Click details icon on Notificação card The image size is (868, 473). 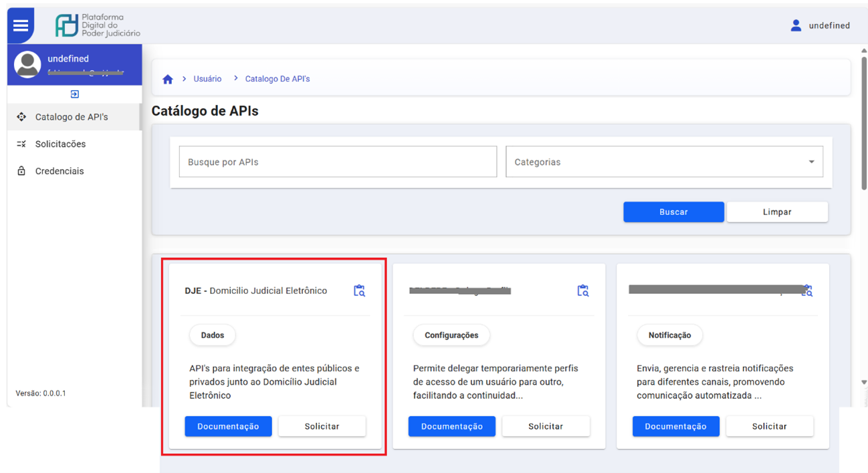(x=807, y=291)
